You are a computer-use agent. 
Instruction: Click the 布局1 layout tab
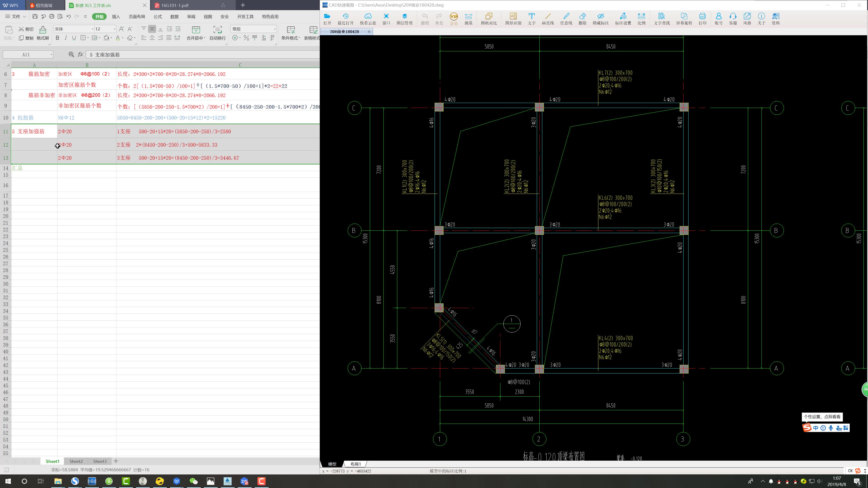[x=355, y=464]
